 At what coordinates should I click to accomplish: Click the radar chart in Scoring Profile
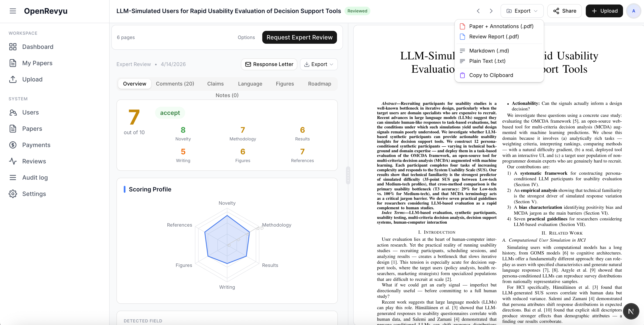[x=227, y=245]
